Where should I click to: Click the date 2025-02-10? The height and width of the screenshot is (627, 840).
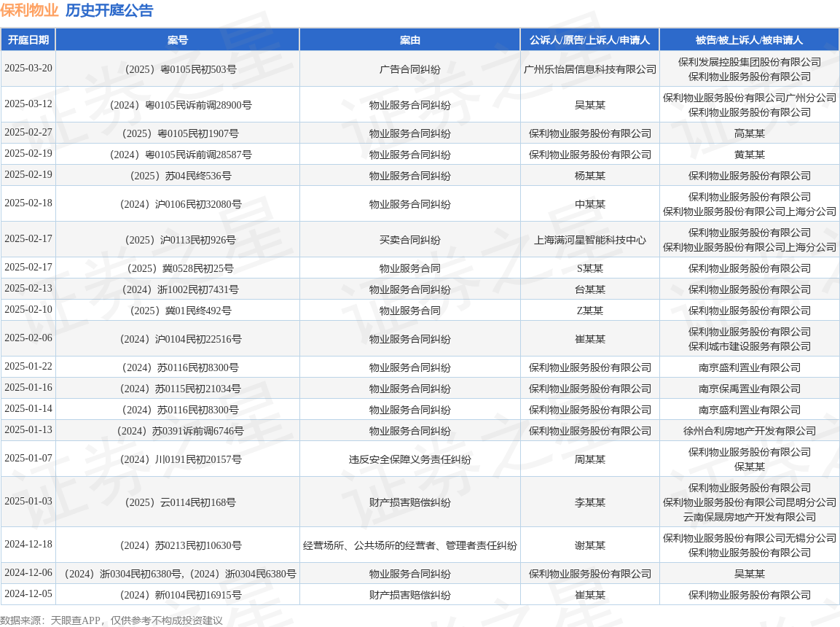click(28, 309)
